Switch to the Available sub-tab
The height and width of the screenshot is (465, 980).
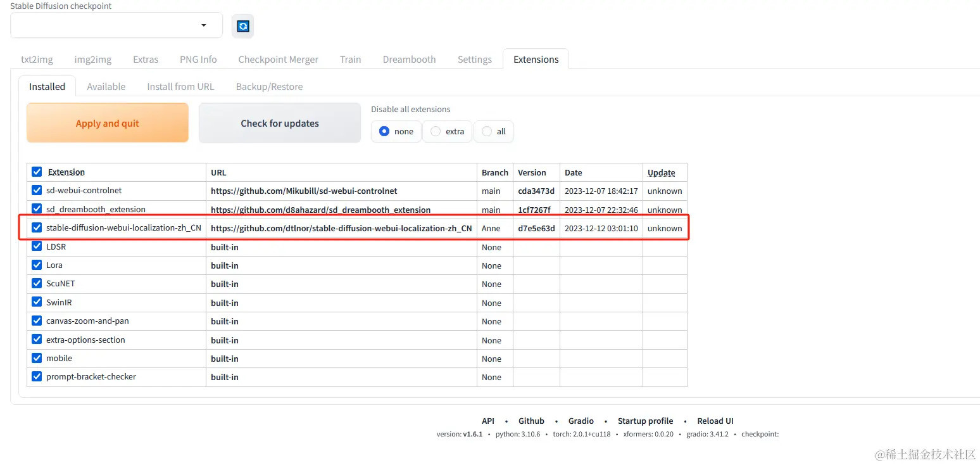tap(106, 87)
